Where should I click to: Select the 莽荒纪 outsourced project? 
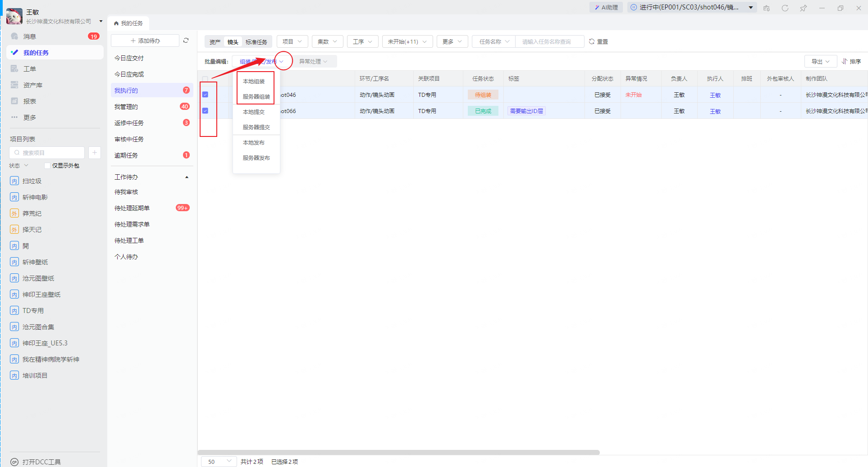[x=32, y=213]
